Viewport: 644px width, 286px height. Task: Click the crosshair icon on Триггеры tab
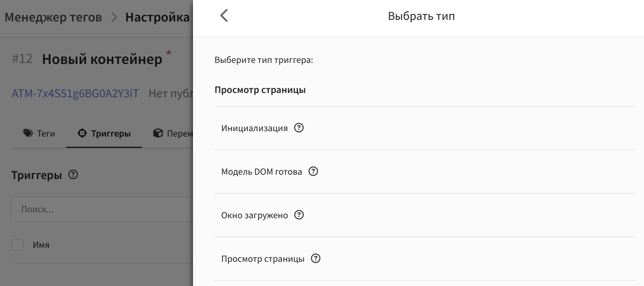pos(82,133)
